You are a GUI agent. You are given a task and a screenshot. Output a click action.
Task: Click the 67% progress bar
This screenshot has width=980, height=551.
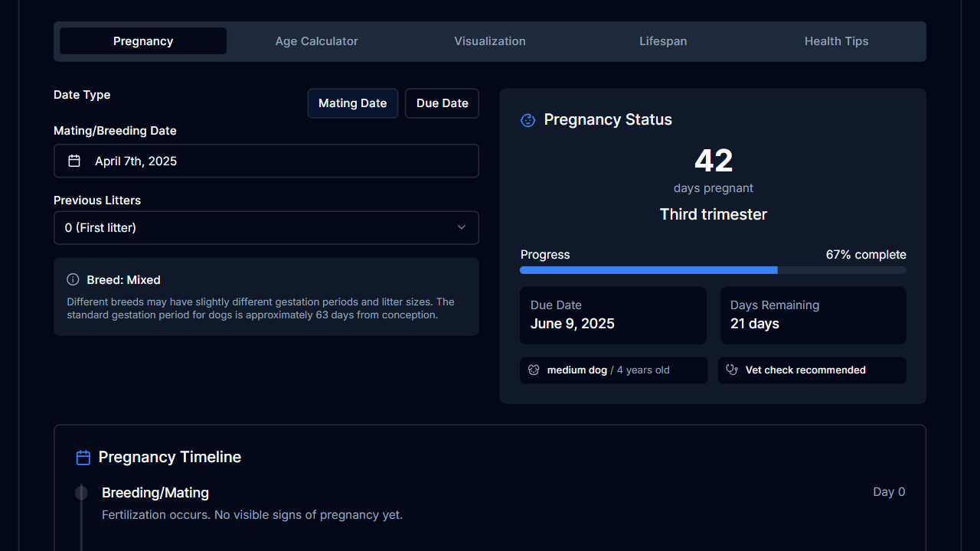(x=713, y=270)
